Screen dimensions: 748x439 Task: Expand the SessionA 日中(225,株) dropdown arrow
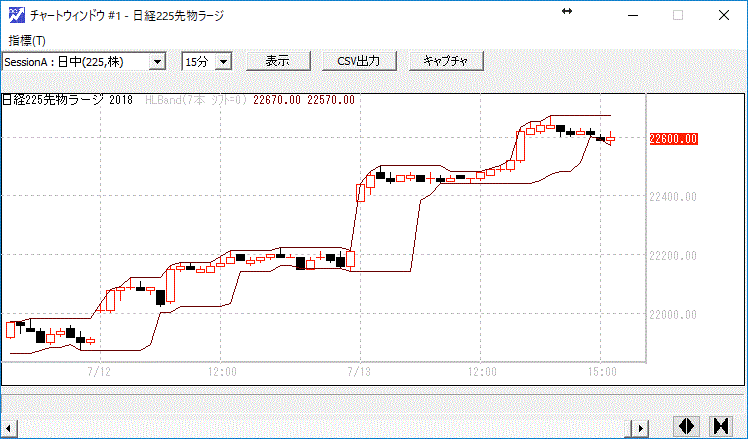point(157,62)
